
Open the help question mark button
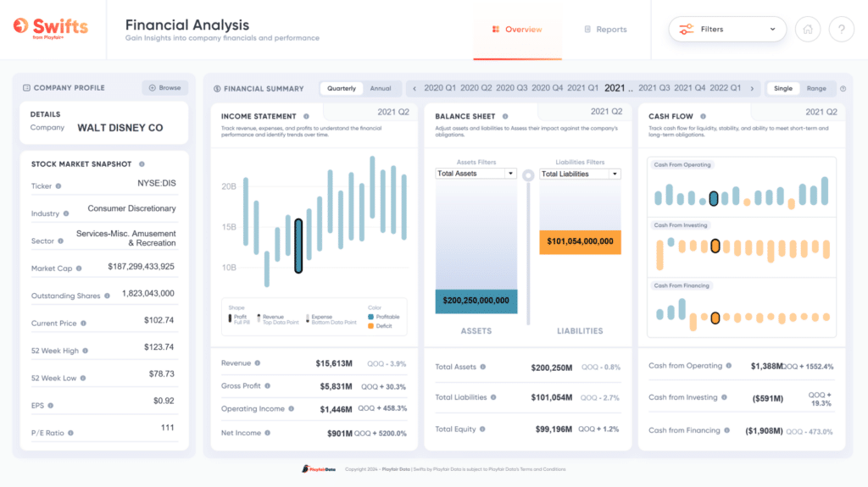pyautogui.click(x=842, y=30)
